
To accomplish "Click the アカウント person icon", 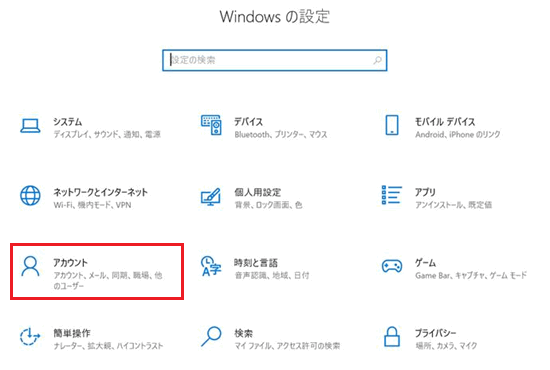I will [x=30, y=266].
